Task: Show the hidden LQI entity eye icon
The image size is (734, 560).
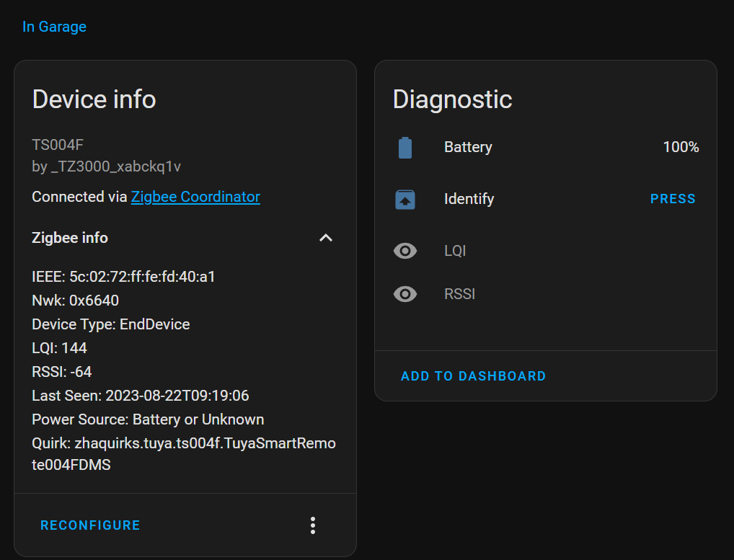Action: 405,251
